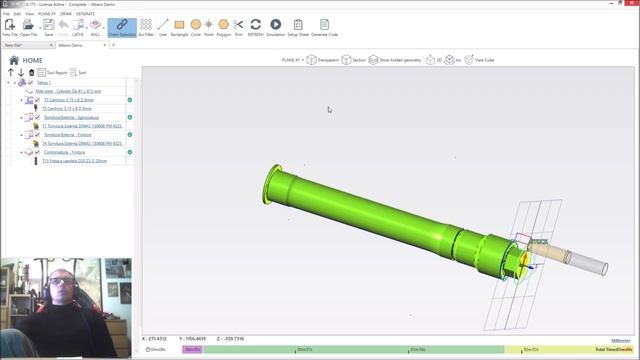640x360 pixels.
Task: Open the Setup Sheet clipboard icon
Action: point(298,25)
